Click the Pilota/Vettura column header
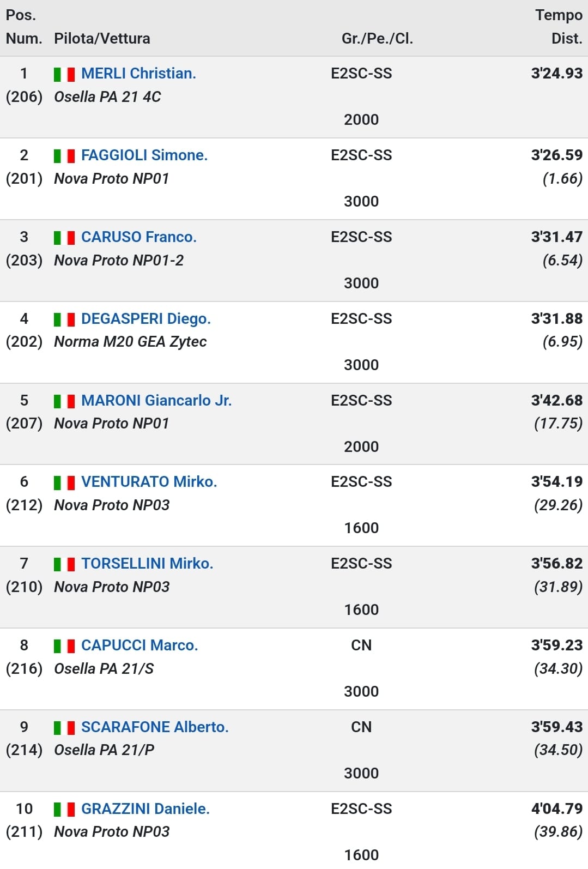The width and height of the screenshot is (588, 869). point(102,38)
